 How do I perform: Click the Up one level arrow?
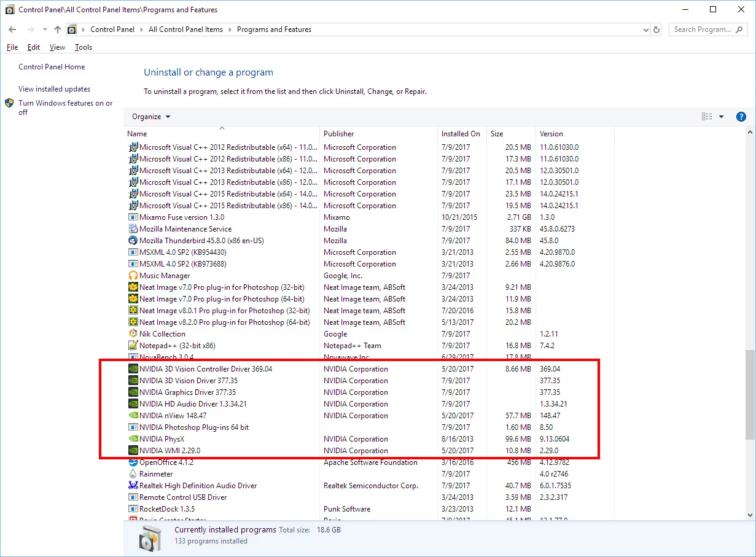tap(58, 29)
